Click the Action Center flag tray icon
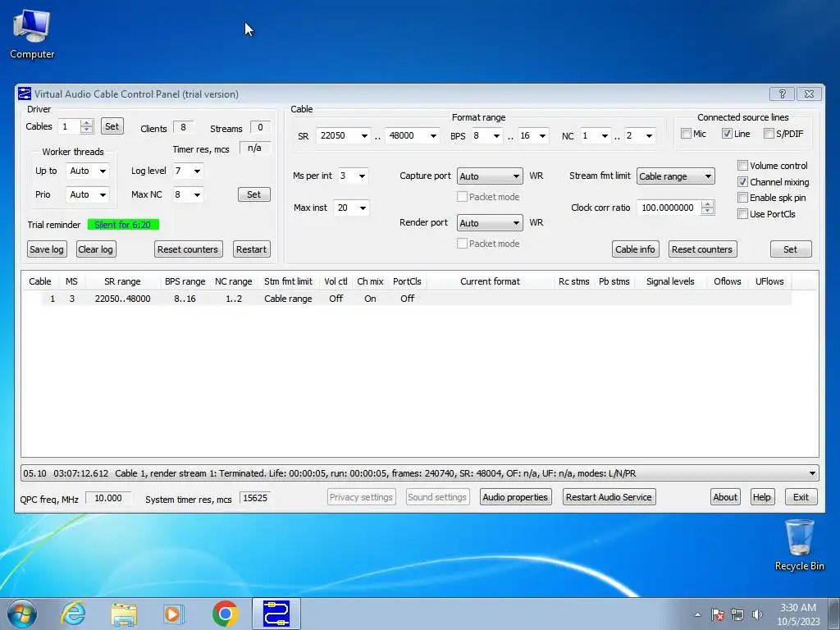This screenshot has width=840, height=630. pos(718,614)
